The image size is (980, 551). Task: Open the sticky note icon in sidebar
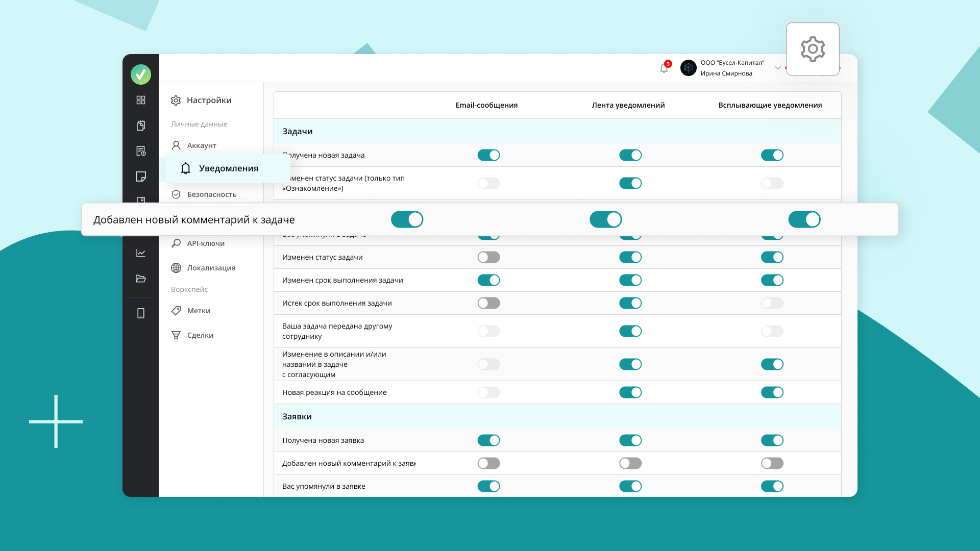[141, 177]
